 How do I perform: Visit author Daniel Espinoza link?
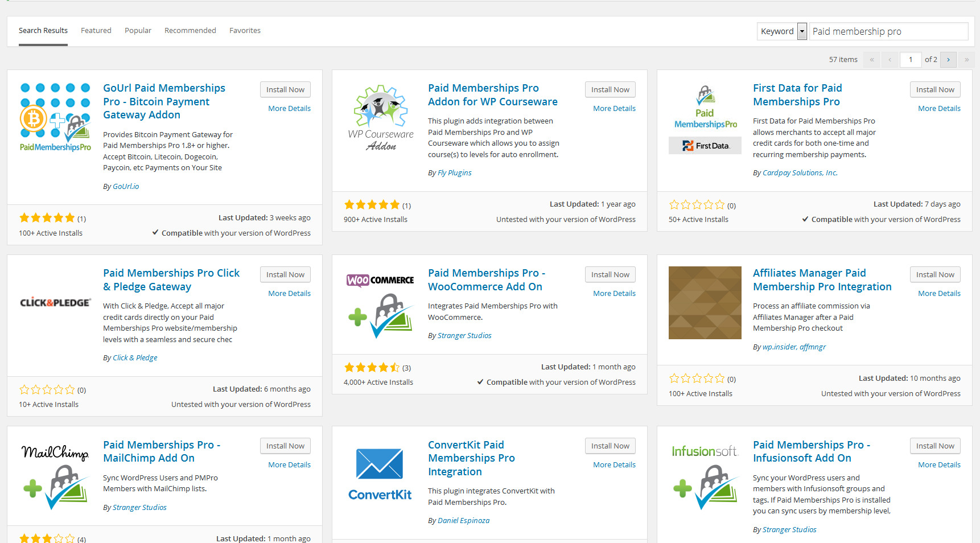tap(463, 520)
